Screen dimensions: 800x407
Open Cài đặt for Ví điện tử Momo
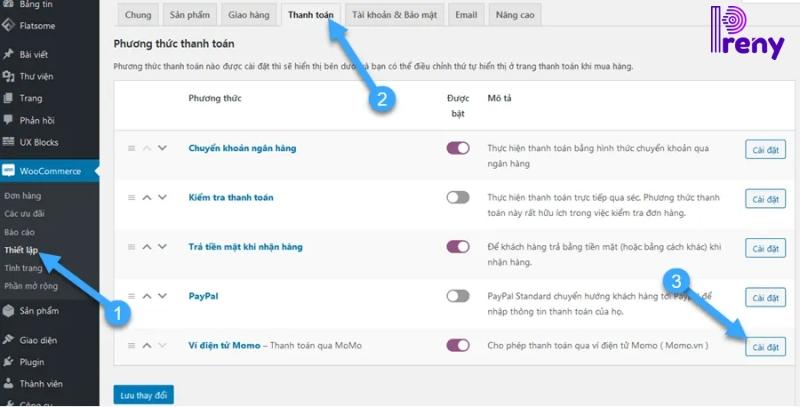click(x=765, y=347)
